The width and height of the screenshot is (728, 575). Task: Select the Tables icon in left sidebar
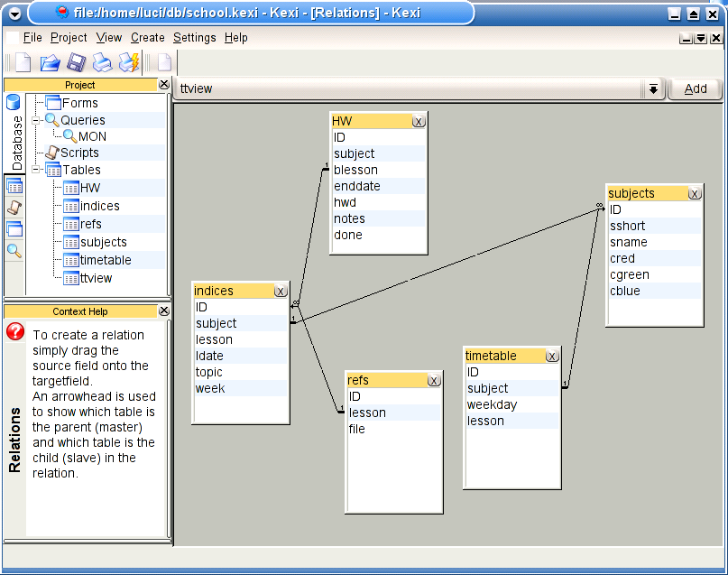(14, 186)
